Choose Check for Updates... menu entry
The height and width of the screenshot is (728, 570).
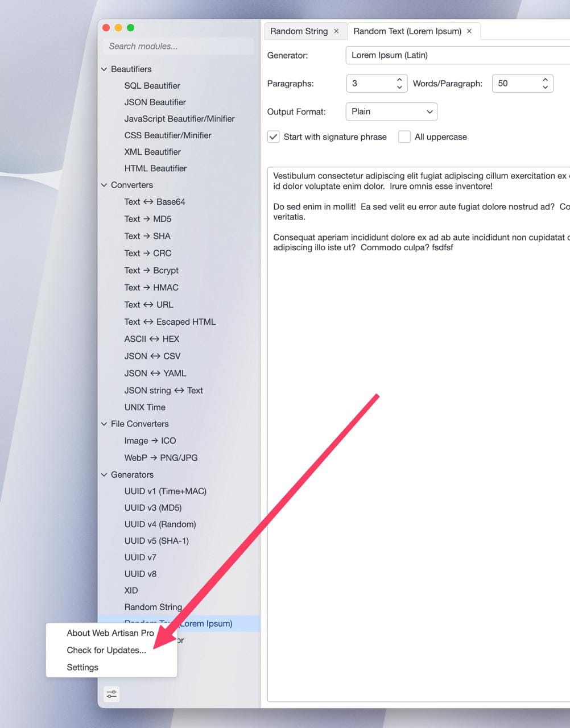tap(106, 650)
